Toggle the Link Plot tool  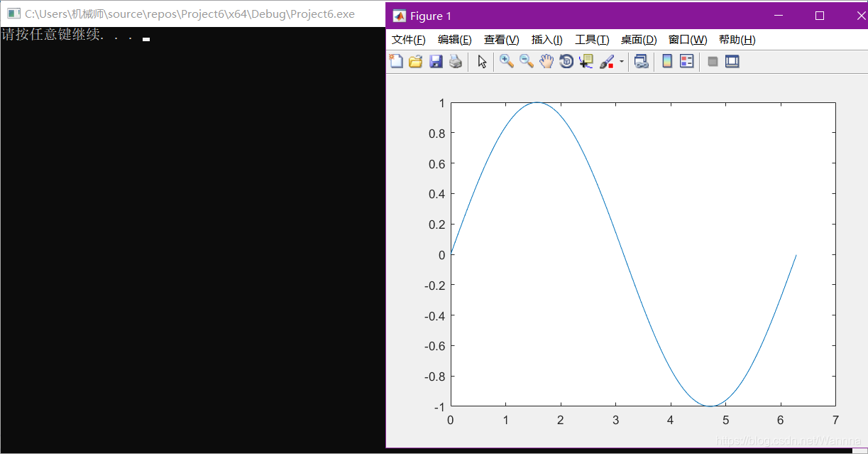(642, 61)
